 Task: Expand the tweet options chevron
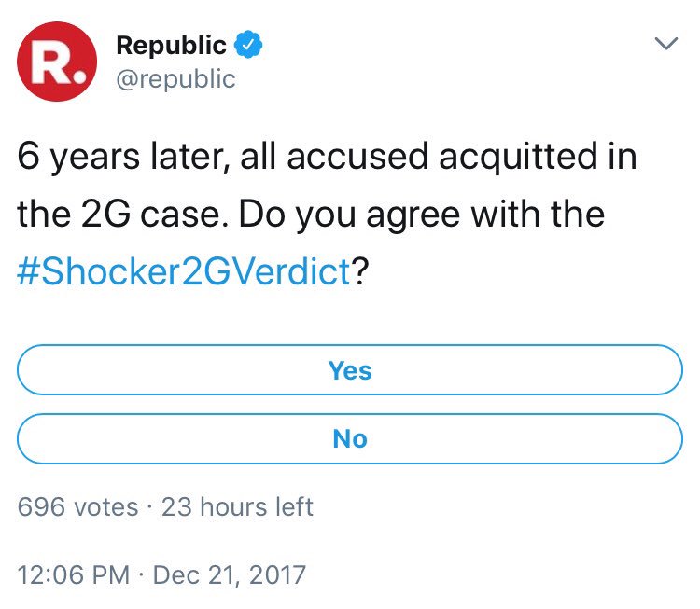tap(666, 43)
